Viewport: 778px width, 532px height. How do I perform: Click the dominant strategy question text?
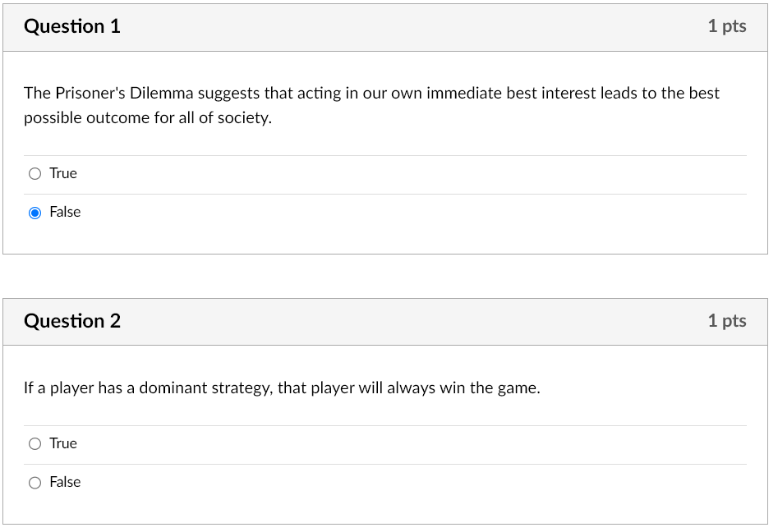(282, 388)
